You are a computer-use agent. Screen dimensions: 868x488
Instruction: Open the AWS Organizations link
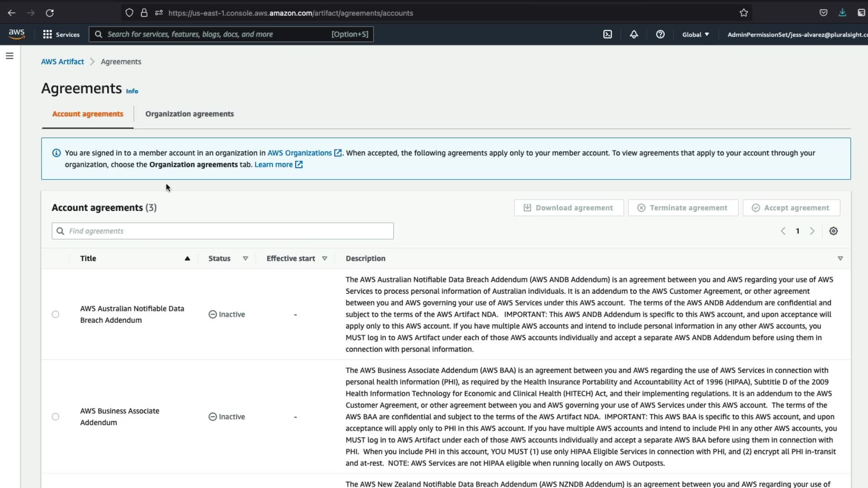click(300, 153)
